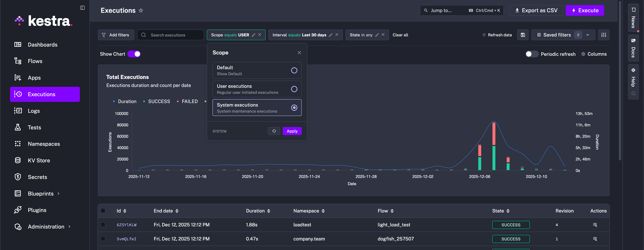This screenshot has height=250, width=644.
Task: Check the select-all rows checkbox in header
Action: pos(103,210)
